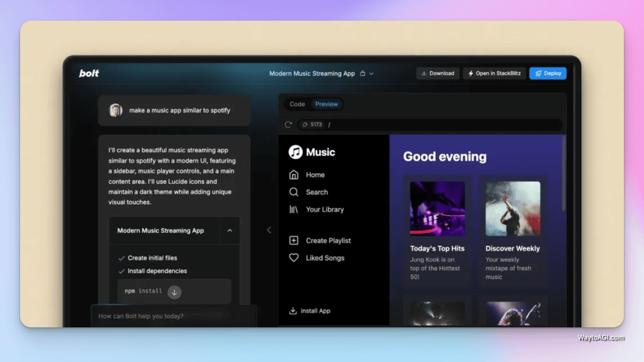Click the npm install download arrow icon
The image size is (644, 362).
174,292
